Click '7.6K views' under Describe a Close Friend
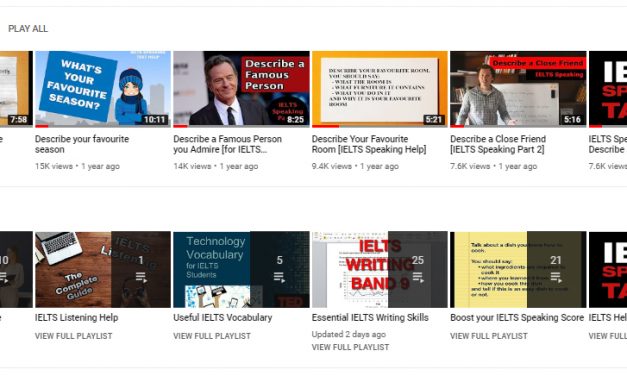This screenshot has width=627, height=376. [x=470, y=166]
